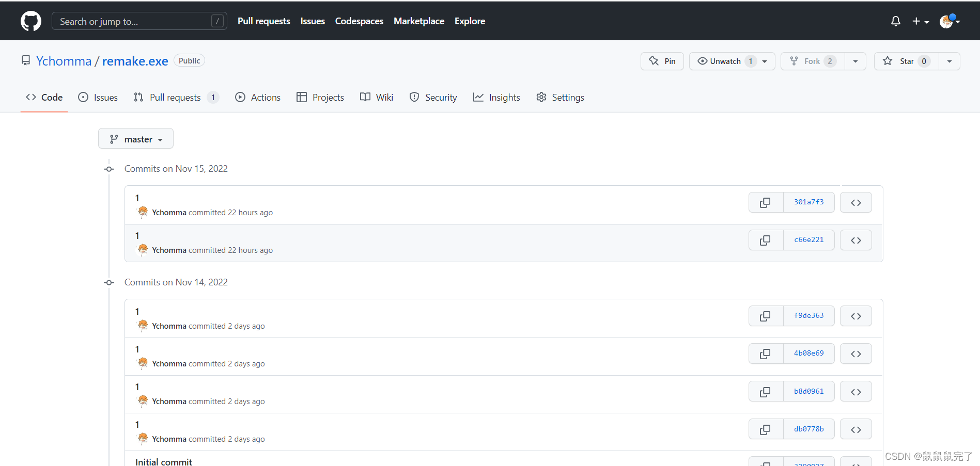Open commit 301a7f3

[809, 202]
